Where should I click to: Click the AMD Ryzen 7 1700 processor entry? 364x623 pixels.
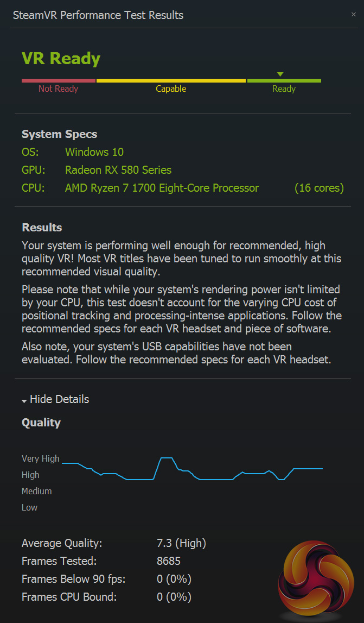point(162,188)
